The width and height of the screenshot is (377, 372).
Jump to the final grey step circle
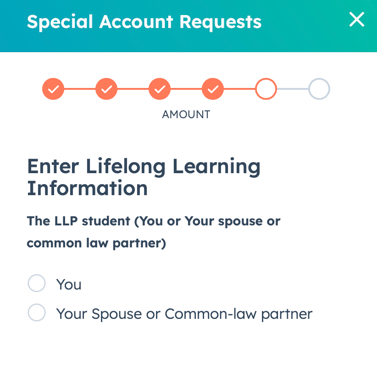click(x=319, y=89)
